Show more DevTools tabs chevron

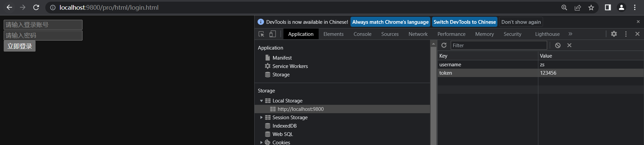point(570,34)
